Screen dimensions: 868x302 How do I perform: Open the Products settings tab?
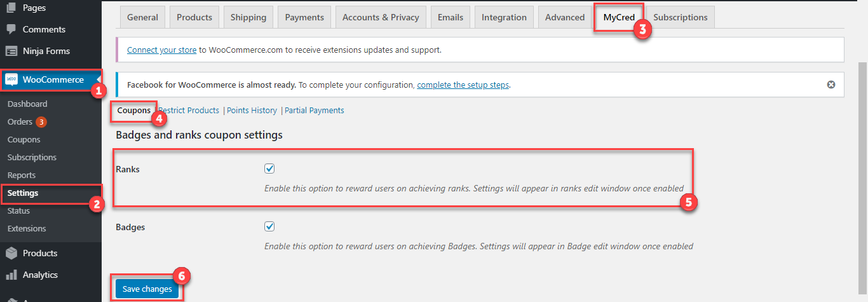[x=194, y=17]
